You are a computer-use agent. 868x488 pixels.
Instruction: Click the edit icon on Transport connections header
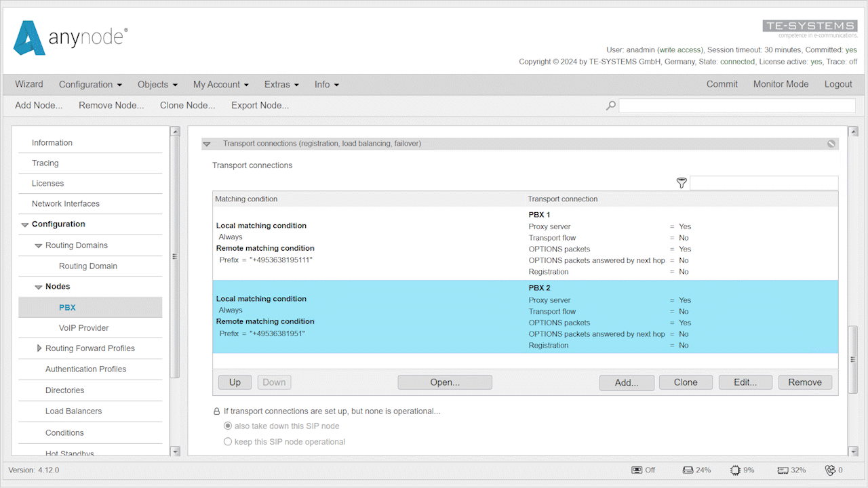(x=831, y=144)
